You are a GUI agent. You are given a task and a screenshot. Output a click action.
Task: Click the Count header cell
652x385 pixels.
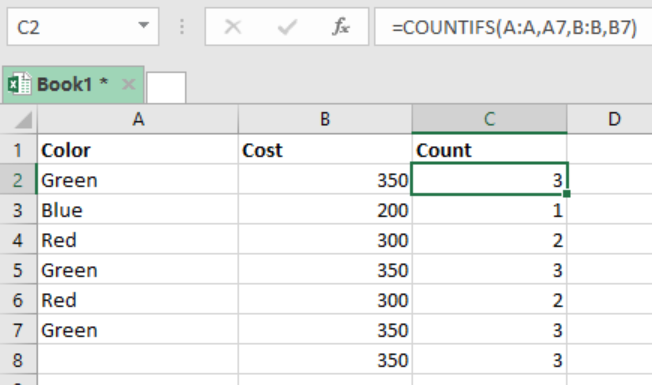(489, 149)
